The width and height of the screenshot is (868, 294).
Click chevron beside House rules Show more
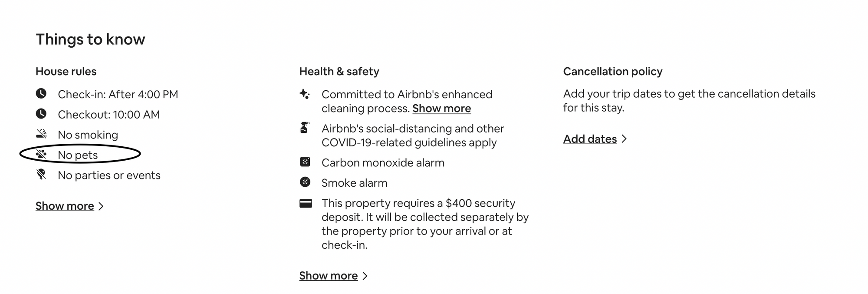click(x=101, y=206)
